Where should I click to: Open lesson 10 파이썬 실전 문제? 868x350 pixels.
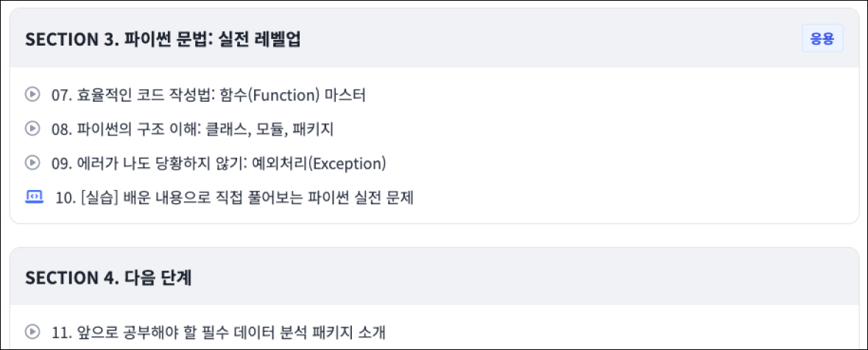(x=234, y=197)
